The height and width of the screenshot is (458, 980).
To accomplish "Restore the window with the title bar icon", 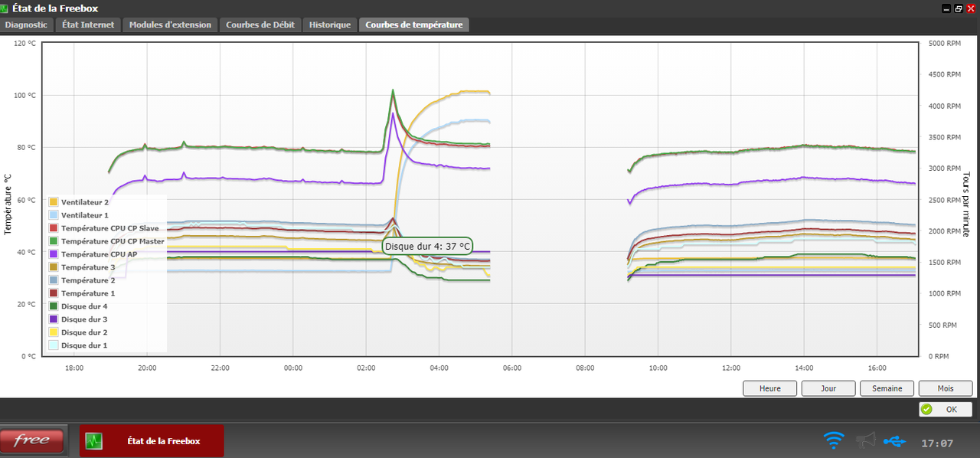I will coord(958,8).
